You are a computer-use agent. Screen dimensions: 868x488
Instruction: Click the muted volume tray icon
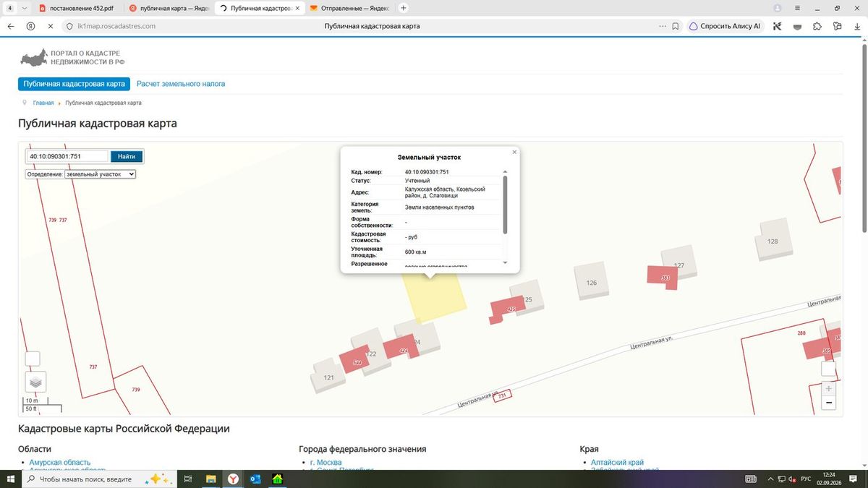792,479
